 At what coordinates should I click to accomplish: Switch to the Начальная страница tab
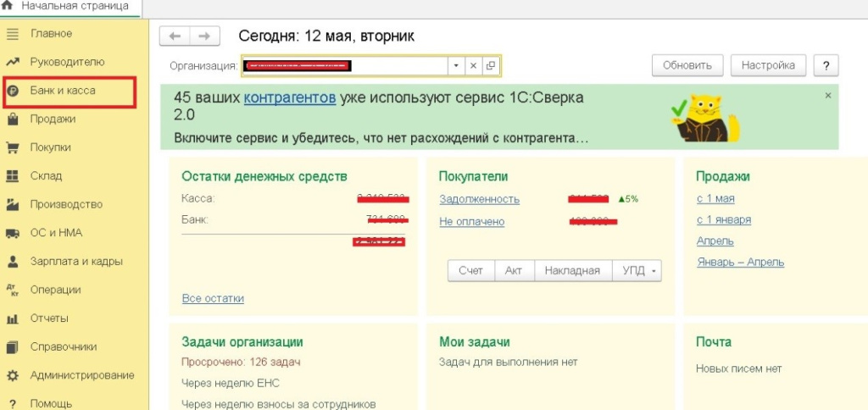(x=70, y=7)
